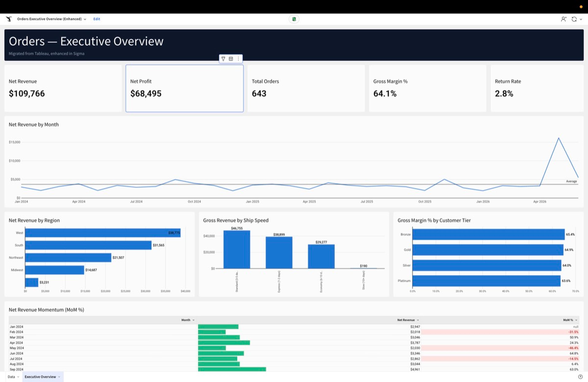Click the Net Revenue Momentum (MoM %) title
Viewport: 588px width, 382px height.
[x=46, y=310]
